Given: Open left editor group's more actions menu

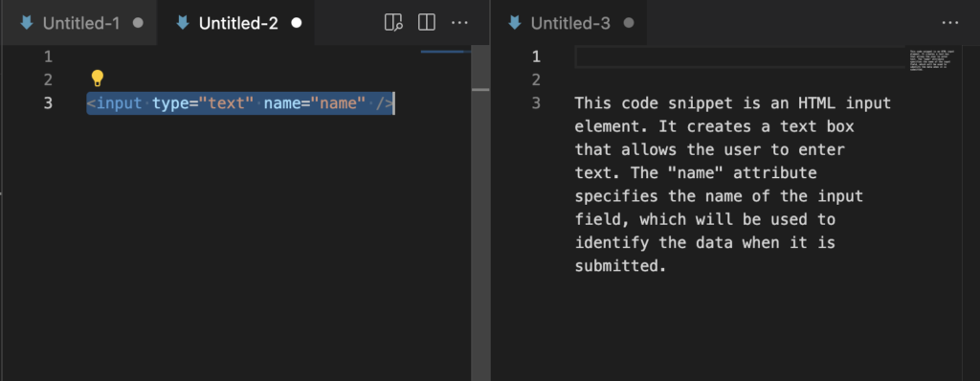Looking at the screenshot, I should pyautogui.click(x=460, y=23).
